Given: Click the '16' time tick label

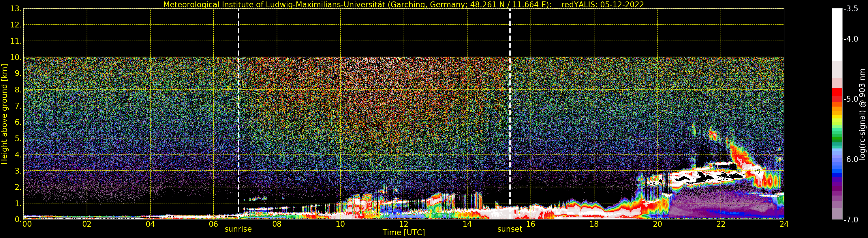Looking at the screenshot, I should click(x=531, y=224).
